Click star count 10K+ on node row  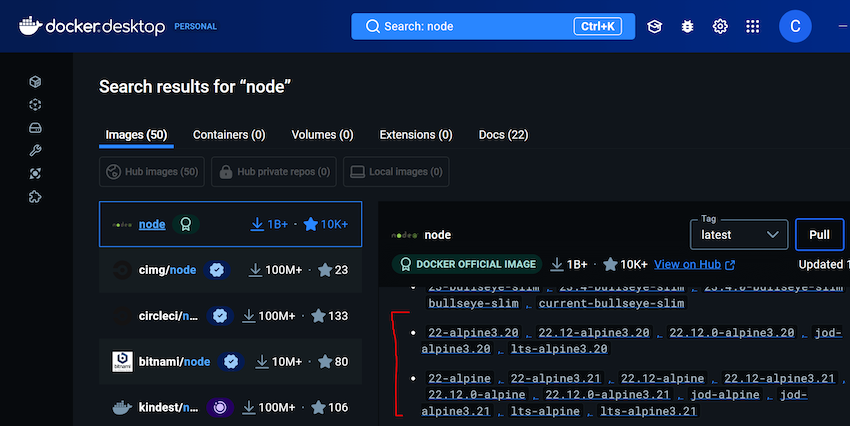coord(326,224)
